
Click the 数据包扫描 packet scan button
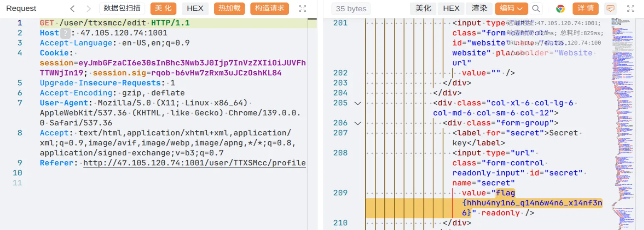point(122,8)
